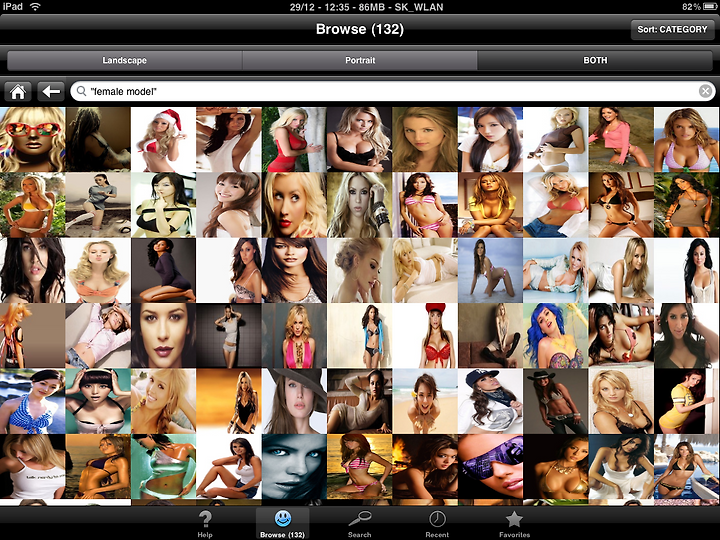Click the Browse (132) title

point(360,29)
